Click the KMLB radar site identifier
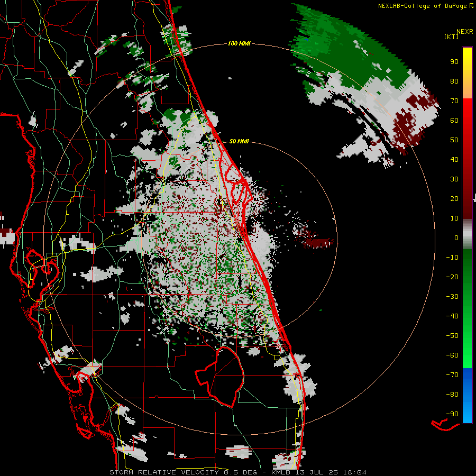 point(281,472)
